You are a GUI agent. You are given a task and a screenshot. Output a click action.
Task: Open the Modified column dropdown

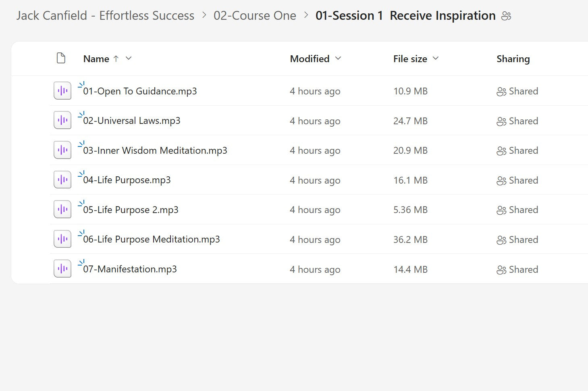[x=338, y=59]
